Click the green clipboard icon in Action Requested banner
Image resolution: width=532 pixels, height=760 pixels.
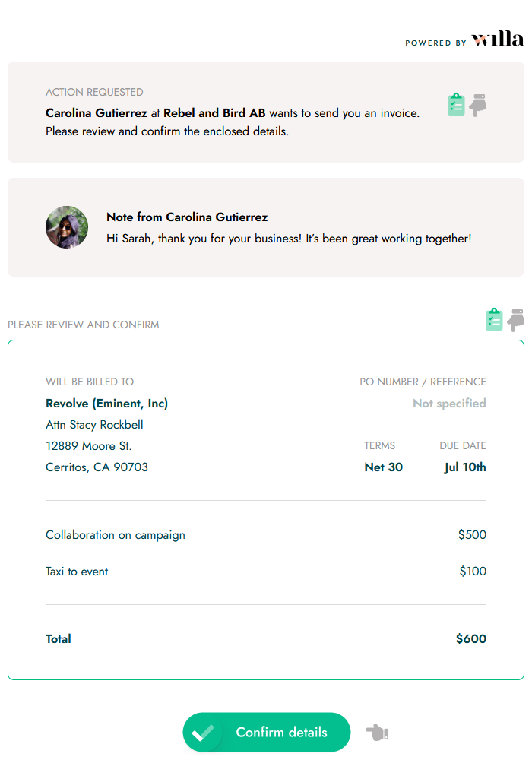pos(456,105)
